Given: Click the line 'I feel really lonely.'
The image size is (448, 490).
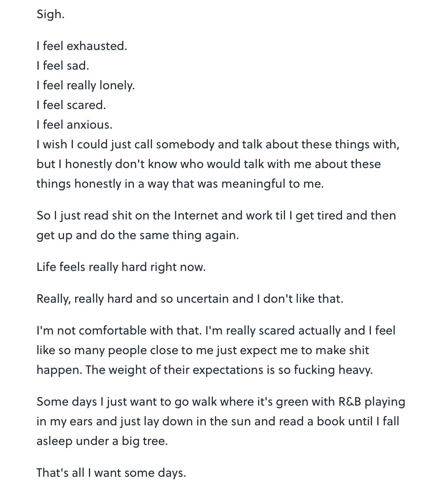Looking at the screenshot, I should coord(86,86).
